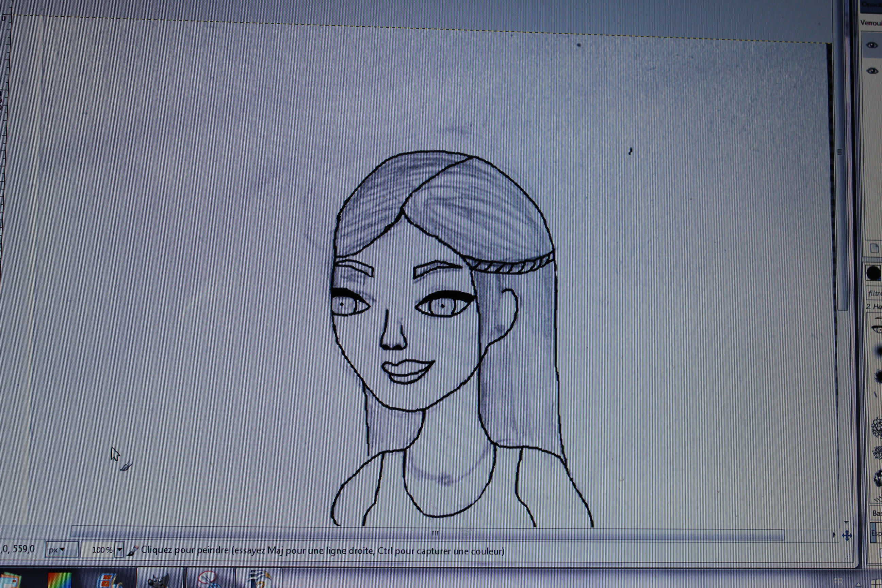Screen dimensions: 882x588
Task: Open the 100% zoom dropdown arrow
Action: pos(119,550)
